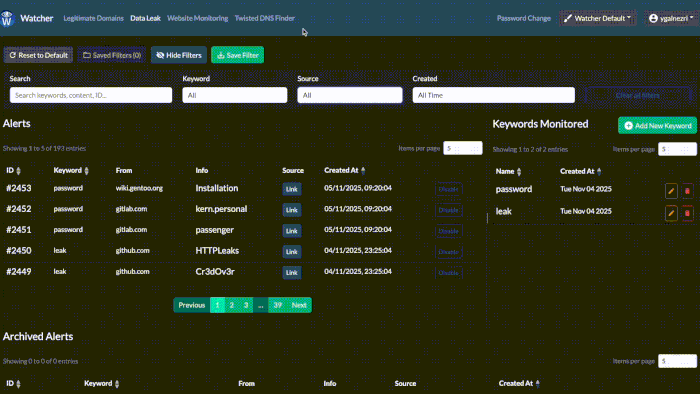Click Clear all filters button
The image size is (700, 394).
tap(638, 95)
